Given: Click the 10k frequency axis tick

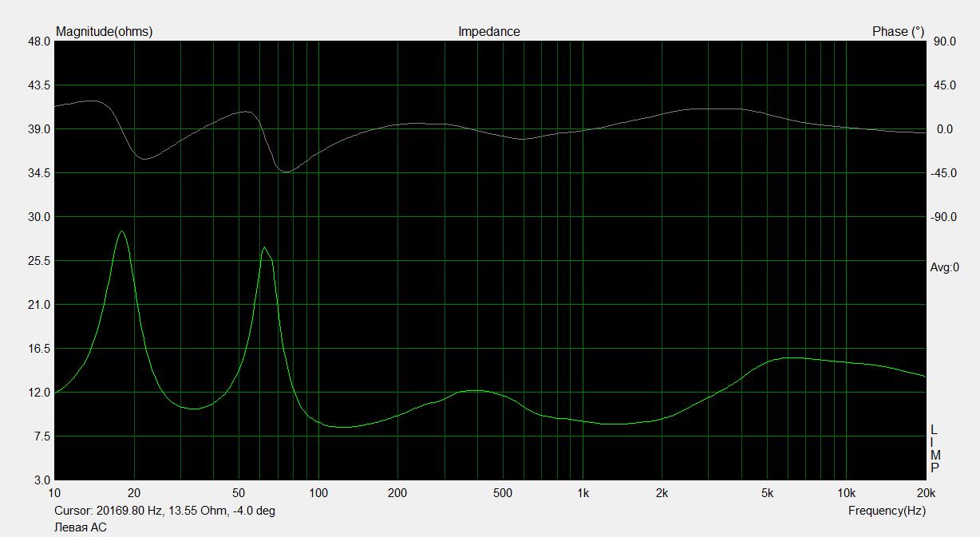Looking at the screenshot, I should [846, 493].
